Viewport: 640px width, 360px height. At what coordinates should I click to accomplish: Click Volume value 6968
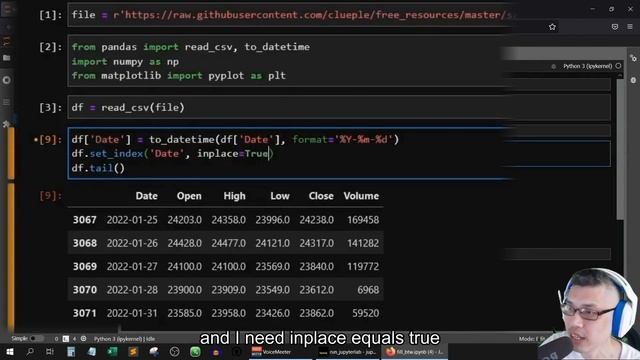pos(368,290)
